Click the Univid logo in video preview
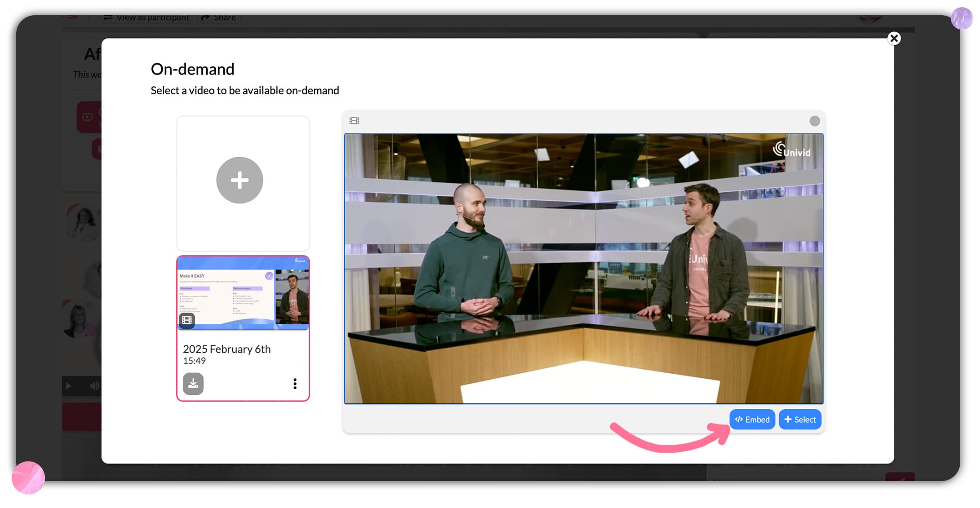 (x=792, y=150)
